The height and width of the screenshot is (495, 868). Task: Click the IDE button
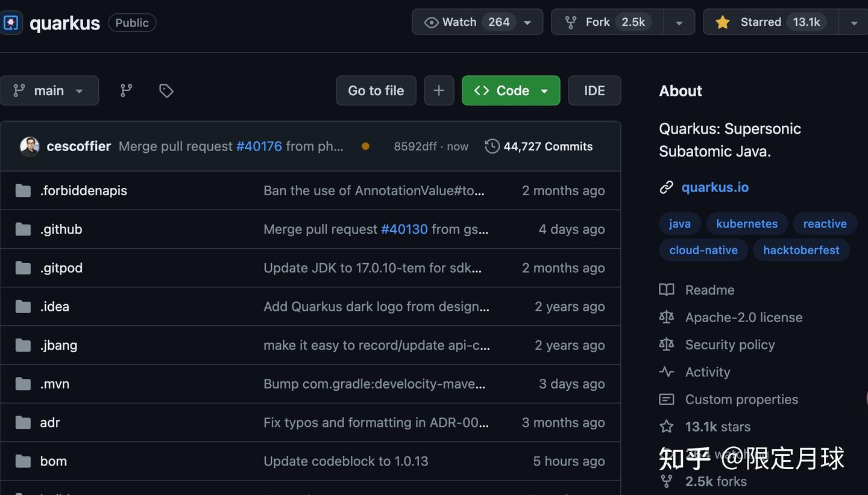point(594,90)
